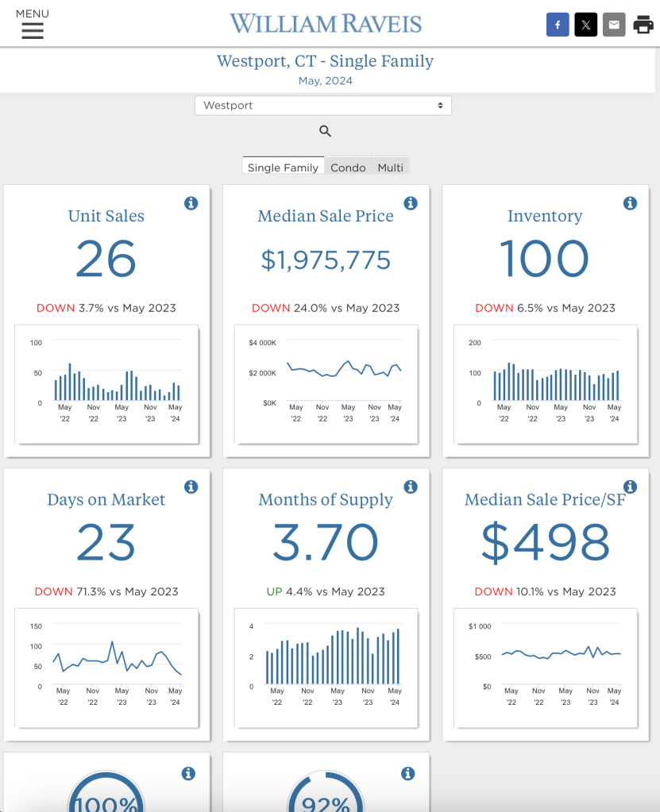
Task: Click the William Raveis logo link
Action: [x=326, y=24]
